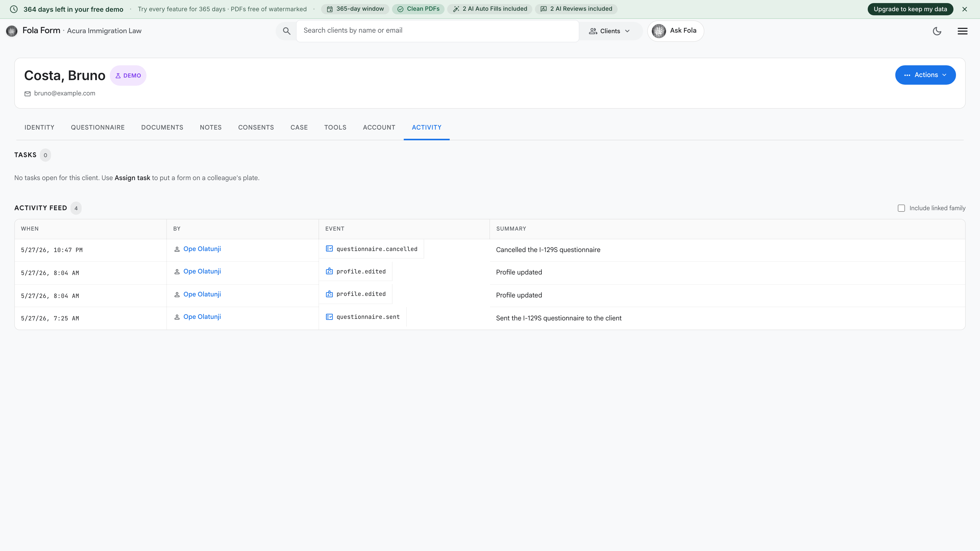This screenshot has width=980, height=551.
Task: Open the Documents tab
Action: pyautogui.click(x=162, y=127)
